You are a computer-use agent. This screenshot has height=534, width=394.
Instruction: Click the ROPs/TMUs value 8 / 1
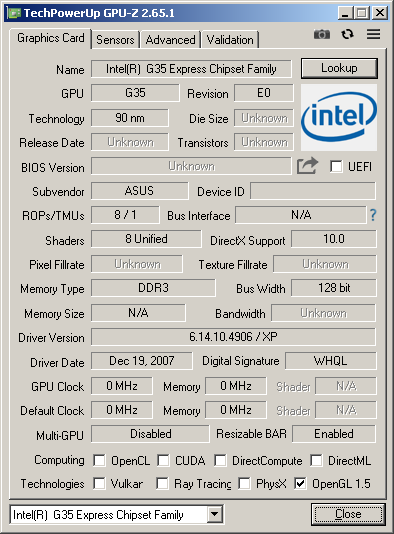tap(125, 215)
